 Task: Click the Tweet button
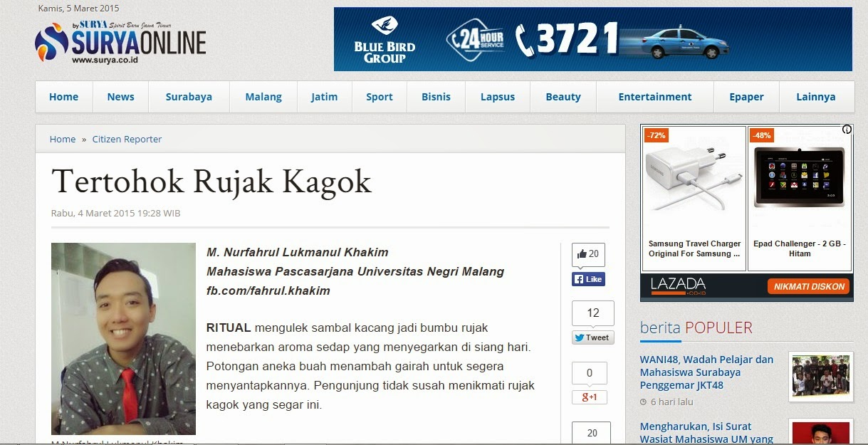coord(592,337)
